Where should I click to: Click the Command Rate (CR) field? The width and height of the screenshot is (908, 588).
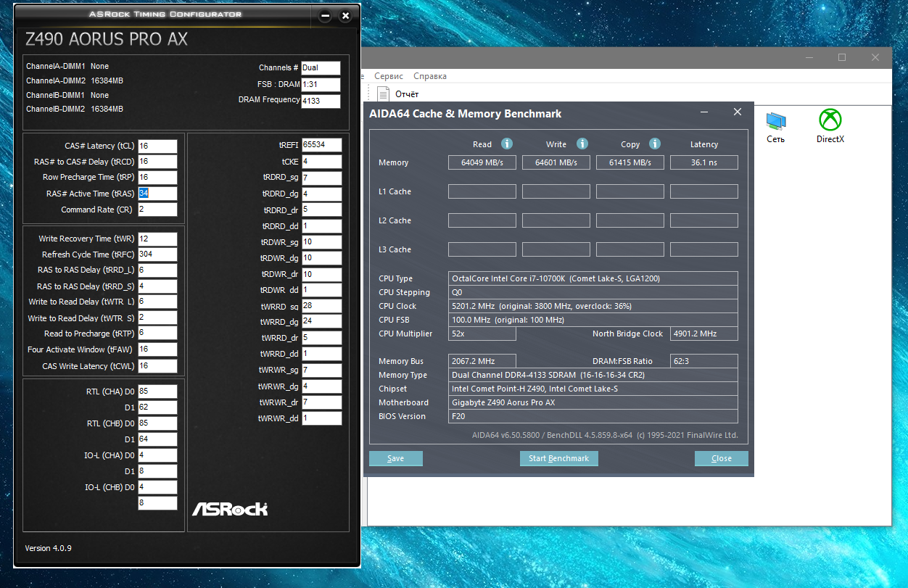[x=157, y=210]
